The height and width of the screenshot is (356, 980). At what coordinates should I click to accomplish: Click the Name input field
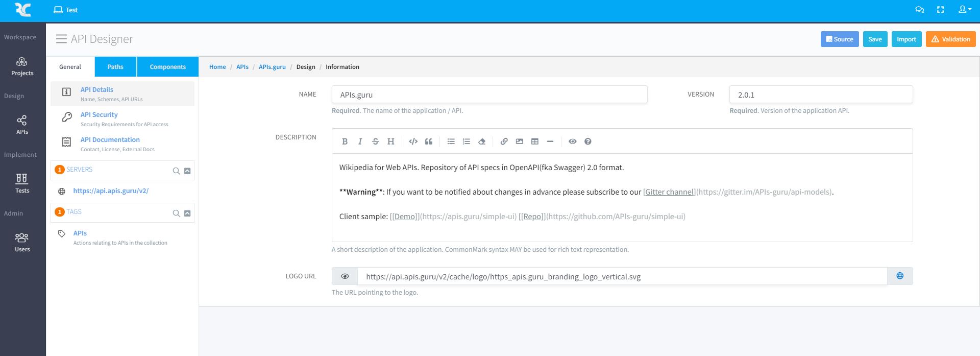[489, 94]
